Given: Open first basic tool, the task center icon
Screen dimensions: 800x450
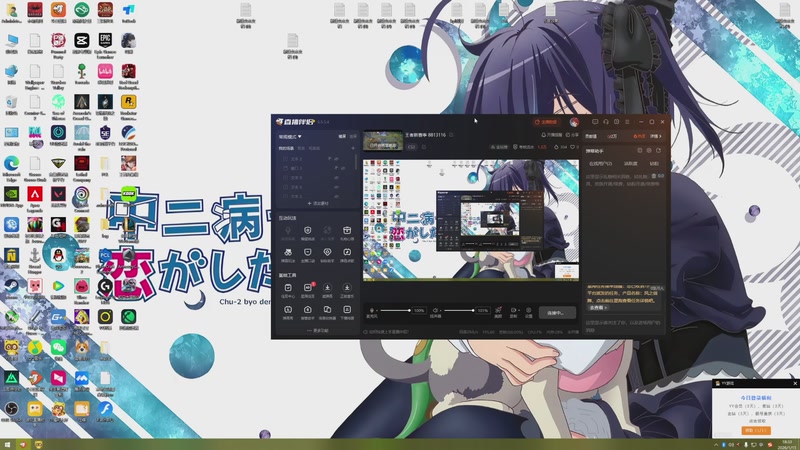Looking at the screenshot, I should coord(288,288).
